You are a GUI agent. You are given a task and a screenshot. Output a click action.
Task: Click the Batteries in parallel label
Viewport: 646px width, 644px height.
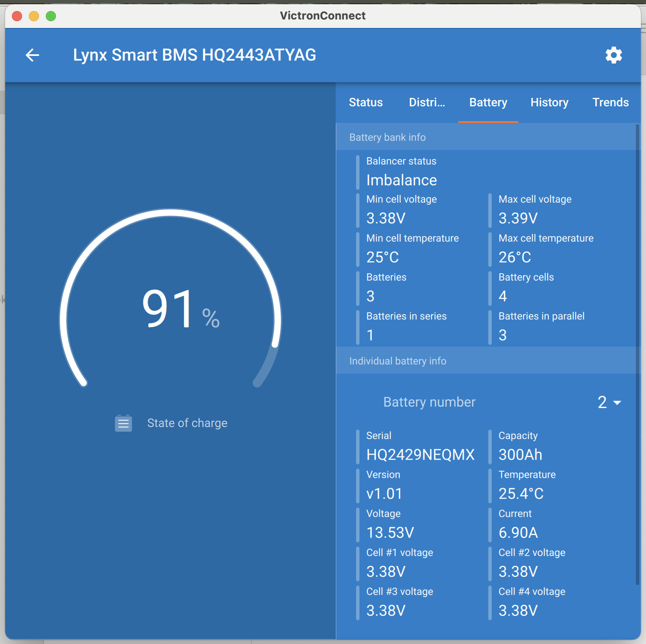pyautogui.click(x=541, y=316)
